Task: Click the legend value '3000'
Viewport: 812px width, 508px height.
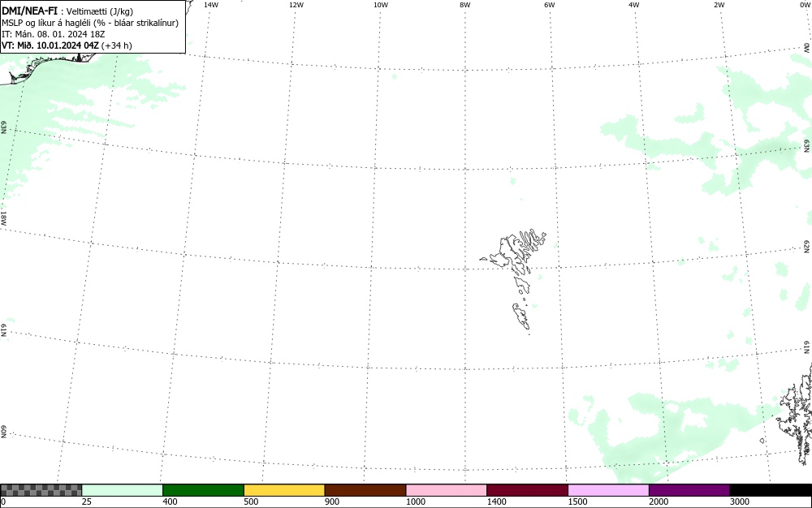Action: [x=740, y=502]
